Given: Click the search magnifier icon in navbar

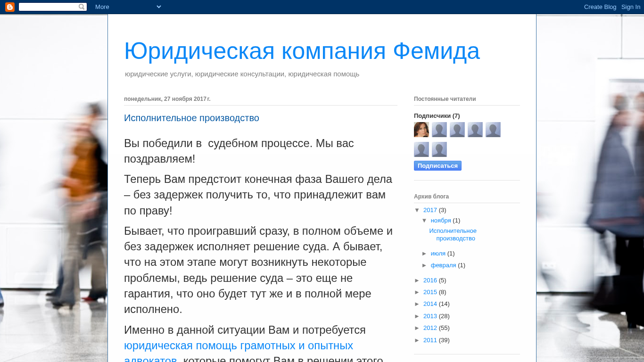Looking at the screenshot, I should tap(82, 7).
